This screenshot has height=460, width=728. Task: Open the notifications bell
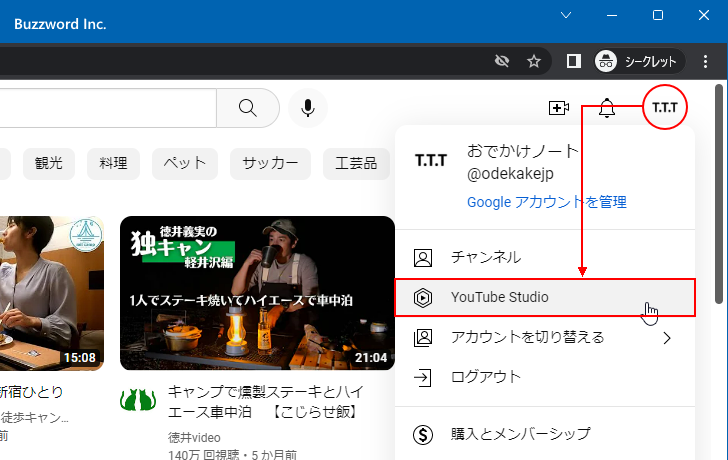point(606,108)
